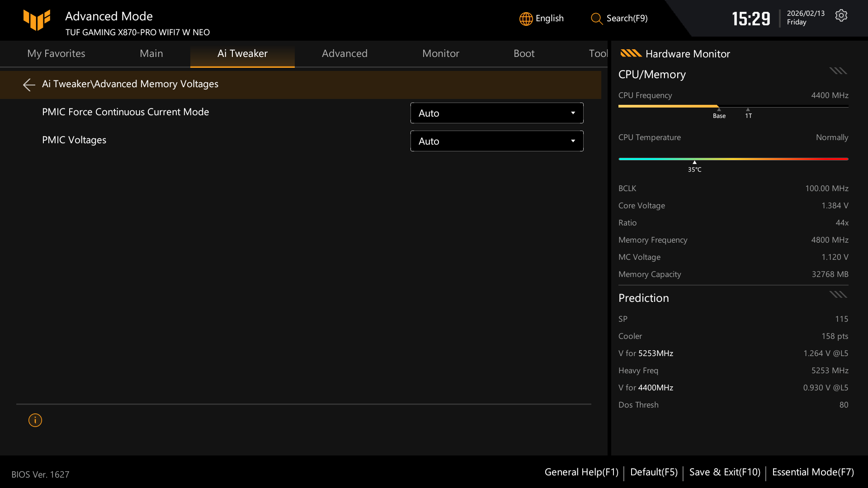The image size is (868, 488).
Task: Open the settings gear near the clock
Action: 841,15
